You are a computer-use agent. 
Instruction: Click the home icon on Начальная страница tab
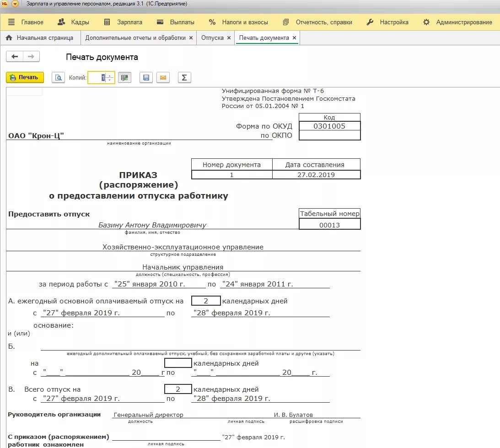[9, 38]
